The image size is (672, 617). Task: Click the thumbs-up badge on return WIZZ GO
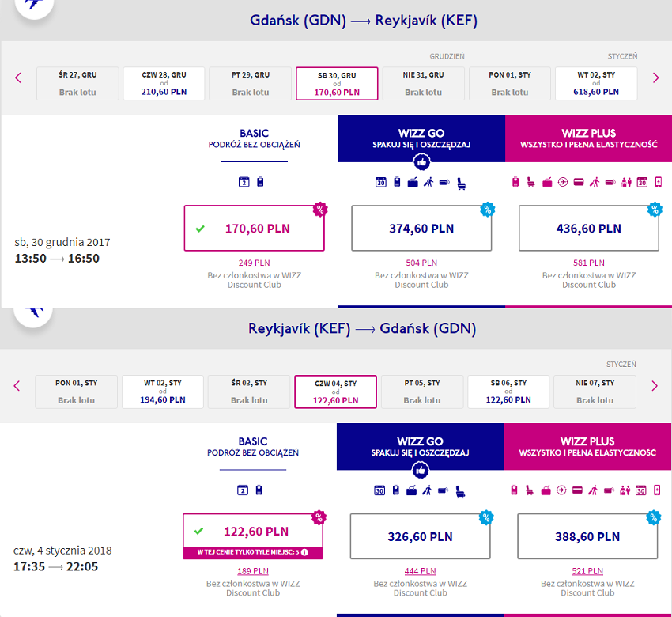point(421,471)
